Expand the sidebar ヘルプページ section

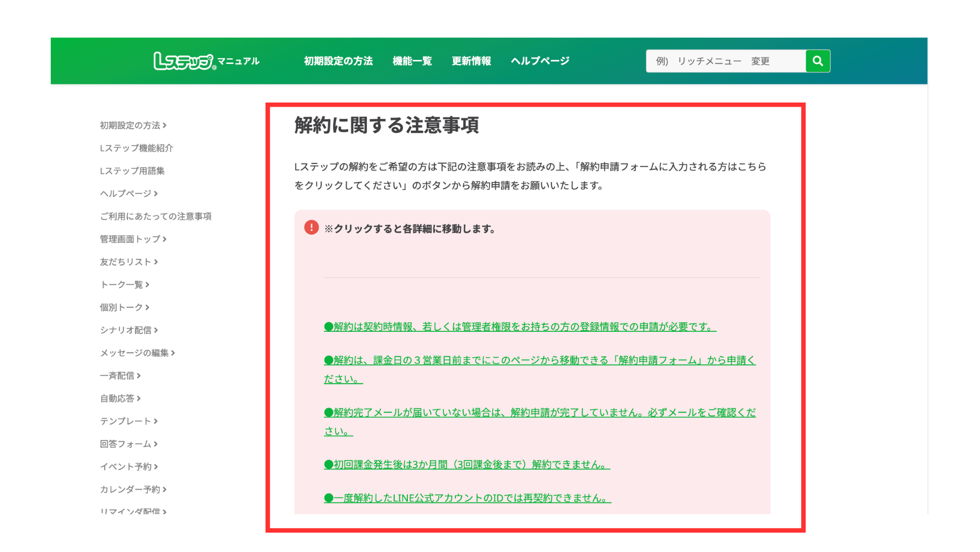[x=128, y=194]
